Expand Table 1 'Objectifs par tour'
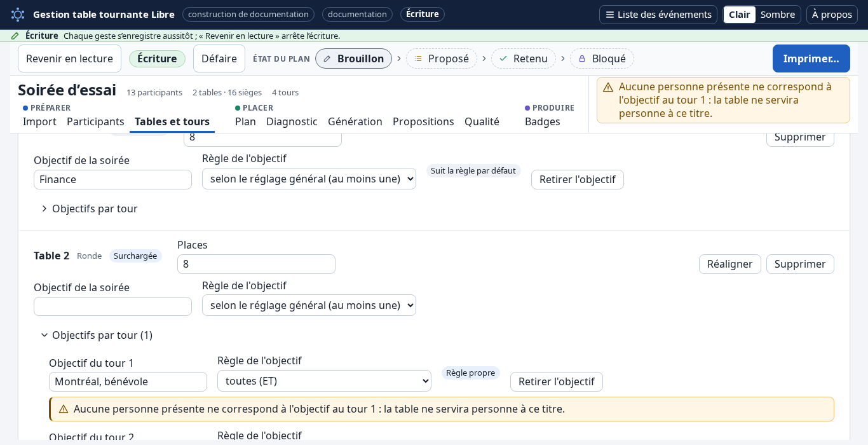 click(x=89, y=209)
